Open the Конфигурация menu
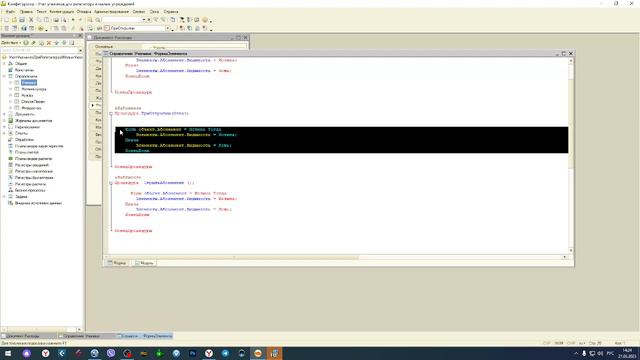 [62, 12]
